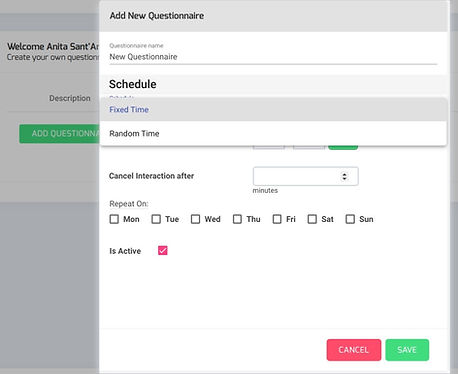The width and height of the screenshot is (458, 374).
Task: Select the Sat repeat checkbox
Action: coord(312,219)
